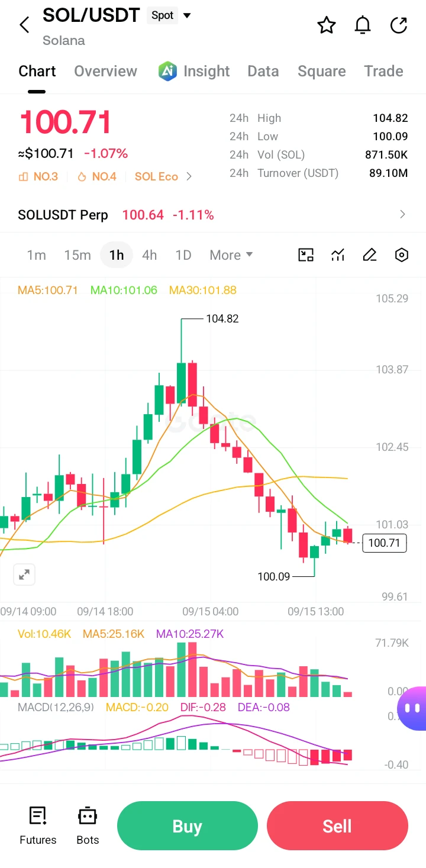Image resolution: width=426 pixels, height=868 pixels.
Task: Add SOL/USDT to favorites star
Action: pos(327,25)
